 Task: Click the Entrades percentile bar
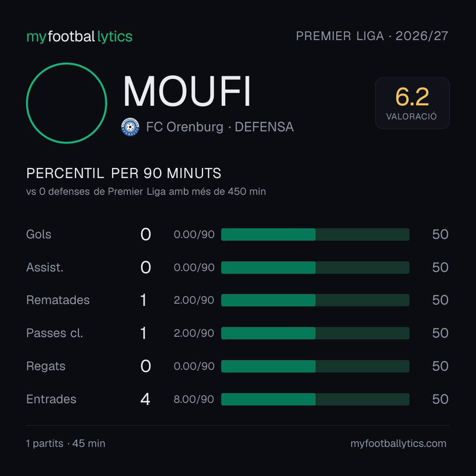point(315,399)
